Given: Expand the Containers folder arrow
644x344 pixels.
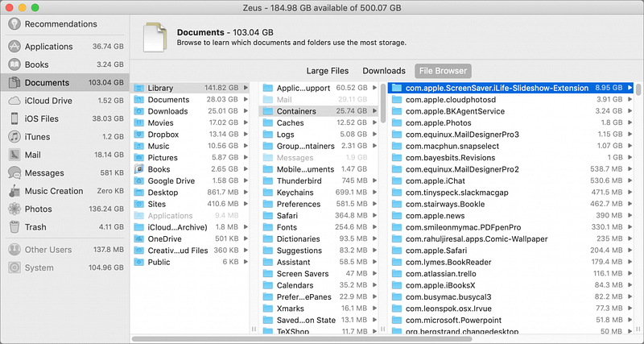Looking at the screenshot, I should pyautogui.click(x=374, y=111).
